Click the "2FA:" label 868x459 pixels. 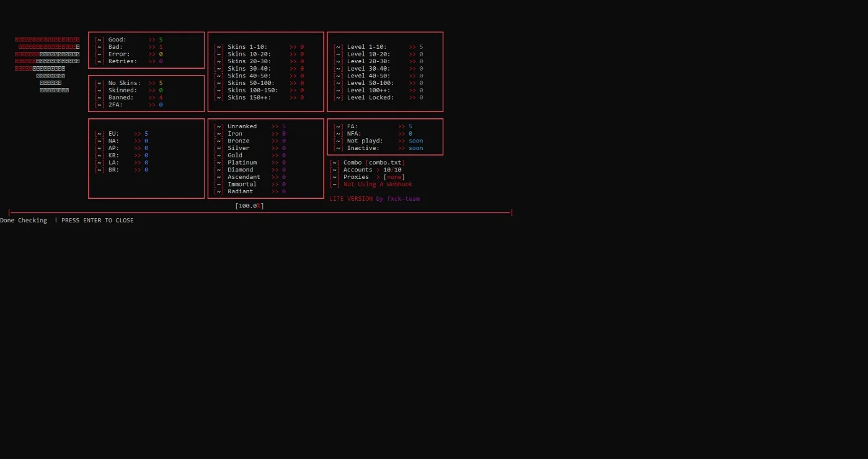click(x=115, y=105)
